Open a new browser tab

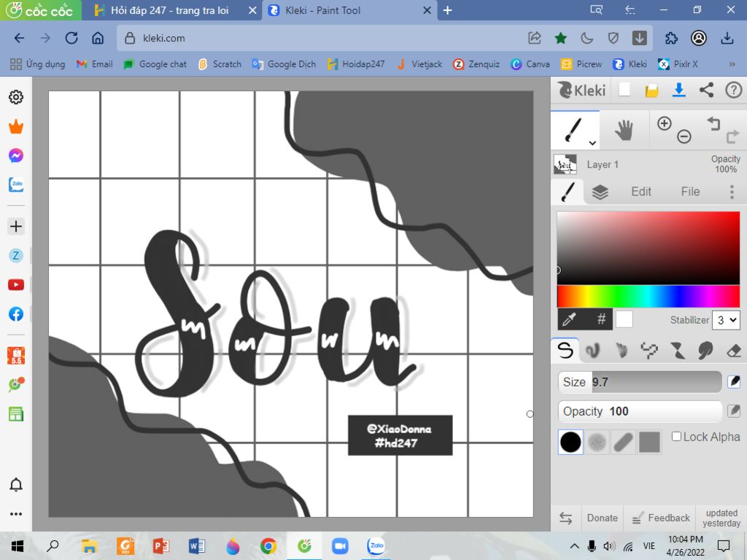click(447, 10)
